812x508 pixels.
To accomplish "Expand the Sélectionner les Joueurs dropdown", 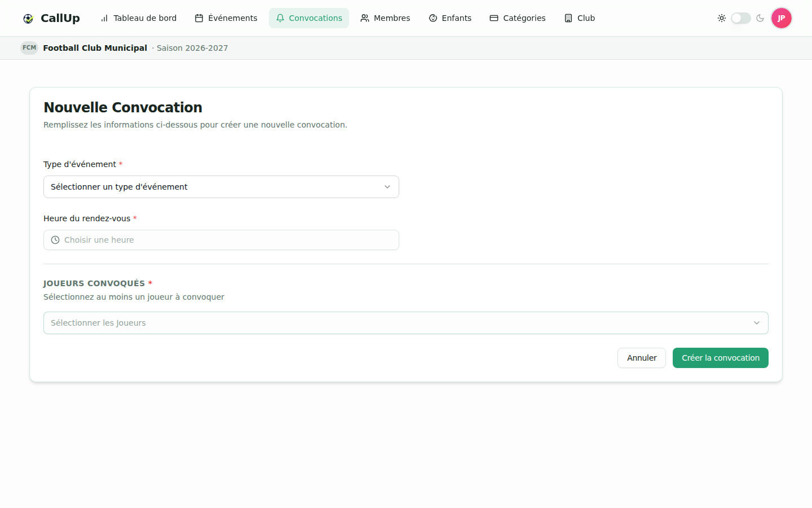I will click(x=406, y=323).
